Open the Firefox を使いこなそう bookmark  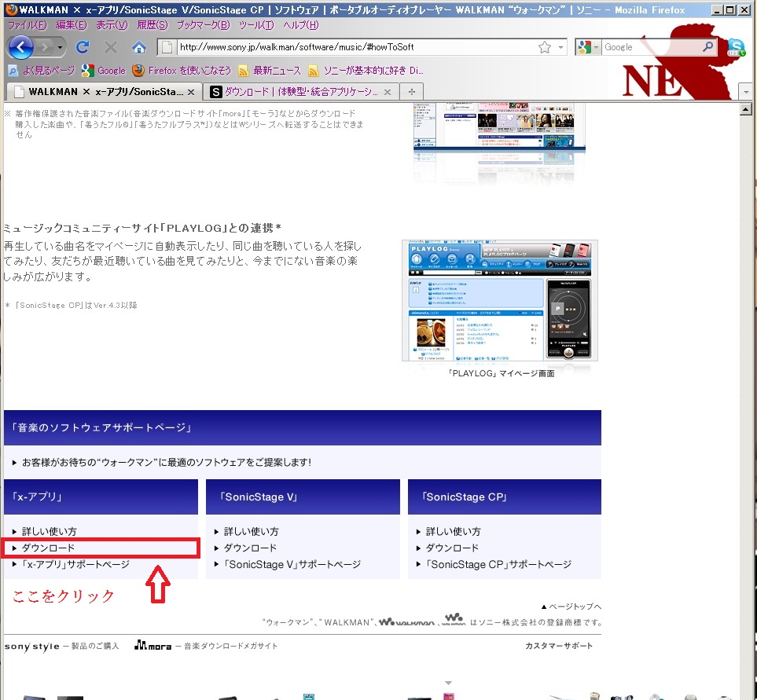182,71
